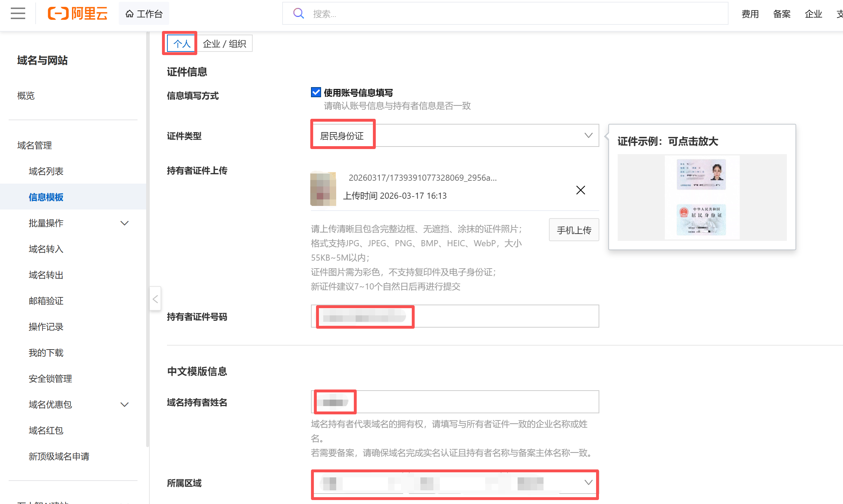Screen dimensions: 843x504
Task: Select the 个人 tab
Action: (x=181, y=44)
